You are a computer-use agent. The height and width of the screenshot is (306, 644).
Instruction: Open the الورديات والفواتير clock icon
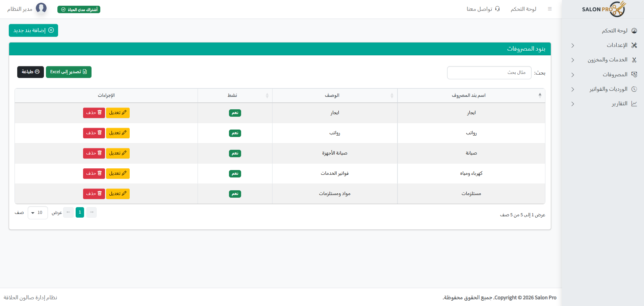pyautogui.click(x=634, y=89)
